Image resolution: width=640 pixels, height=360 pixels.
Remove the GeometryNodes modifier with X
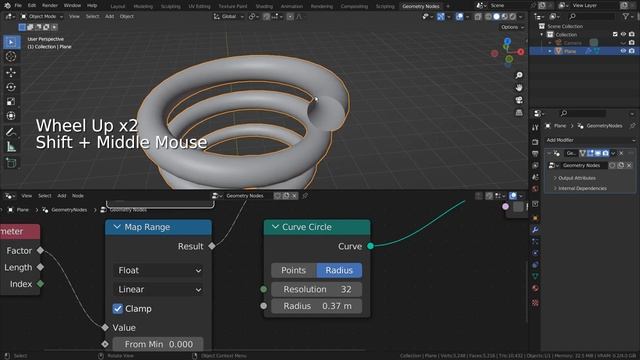click(621, 153)
